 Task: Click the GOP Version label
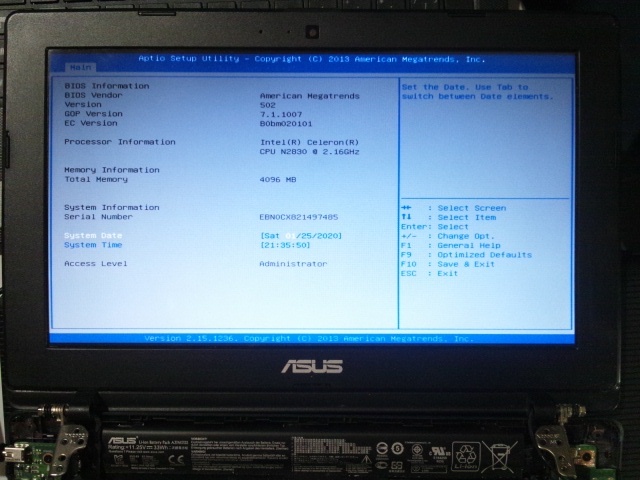93,114
